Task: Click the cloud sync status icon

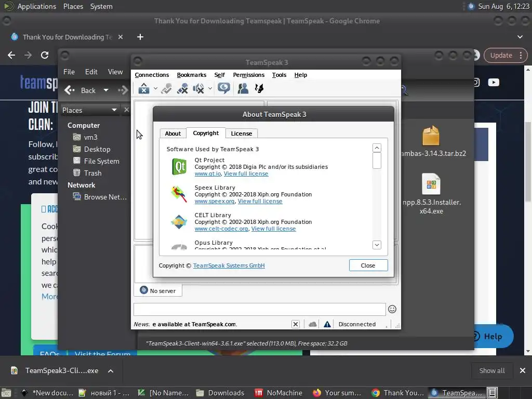Action: point(312,324)
